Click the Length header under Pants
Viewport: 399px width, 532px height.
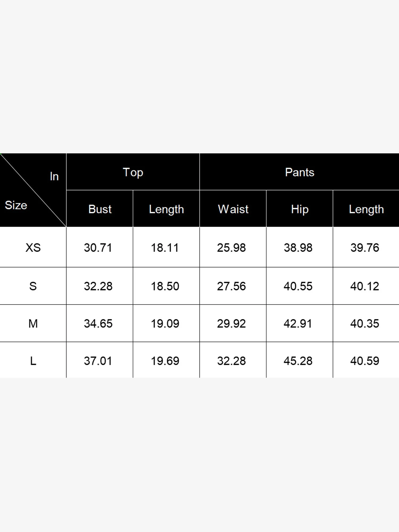pyautogui.click(x=366, y=209)
